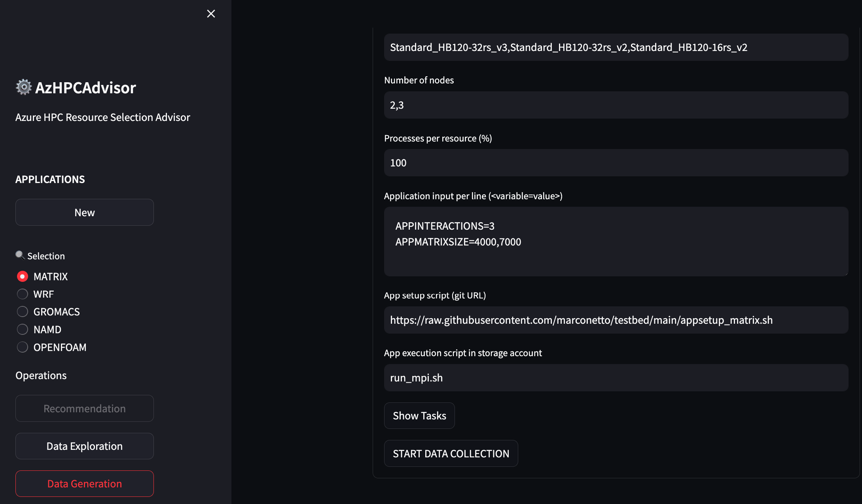The image size is (862, 504).
Task: Click the Operations heading
Action: (41, 375)
